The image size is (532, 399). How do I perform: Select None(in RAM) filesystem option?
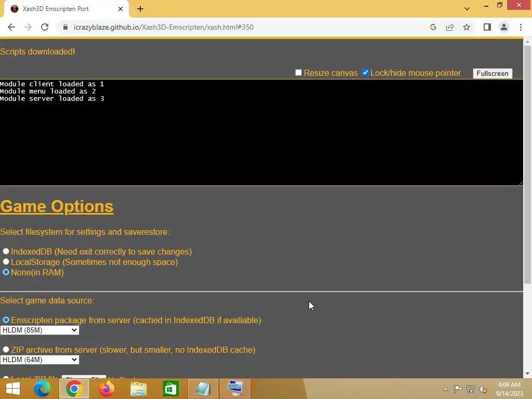point(6,272)
